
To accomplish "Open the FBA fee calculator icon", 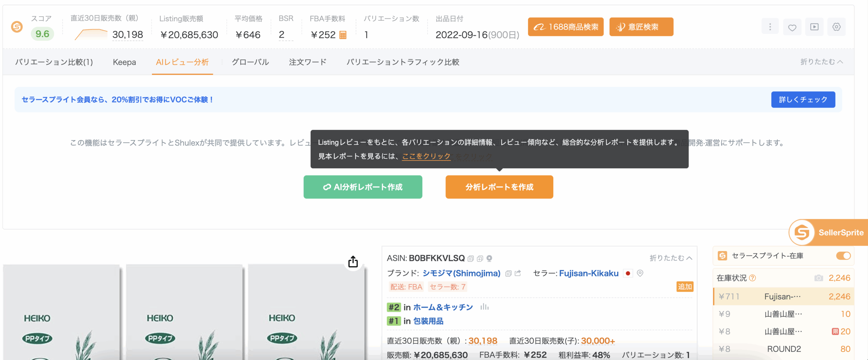I will coord(343,35).
